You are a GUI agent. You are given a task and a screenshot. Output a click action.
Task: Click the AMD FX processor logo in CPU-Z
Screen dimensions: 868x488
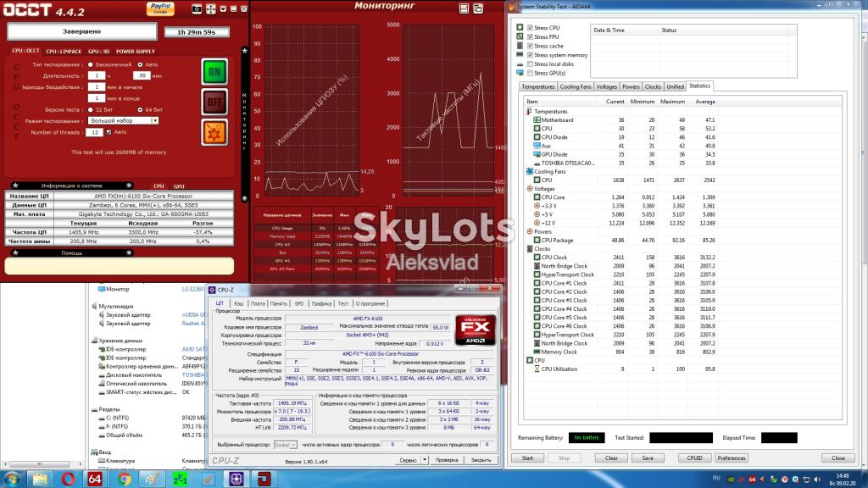tap(475, 330)
